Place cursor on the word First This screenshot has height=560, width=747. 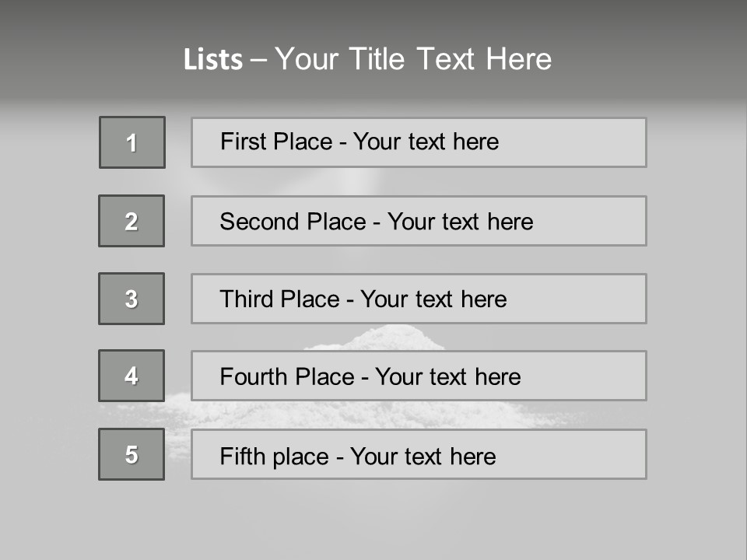[243, 142]
